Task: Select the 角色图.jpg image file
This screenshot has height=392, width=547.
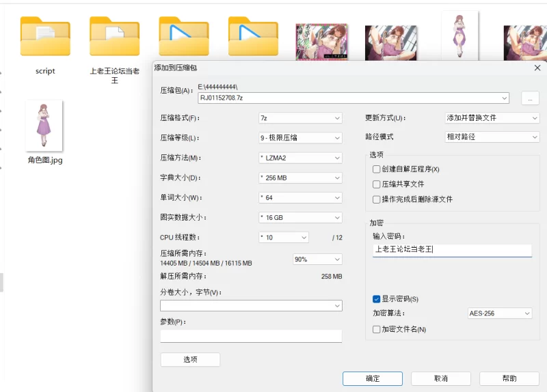Action: tap(44, 126)
